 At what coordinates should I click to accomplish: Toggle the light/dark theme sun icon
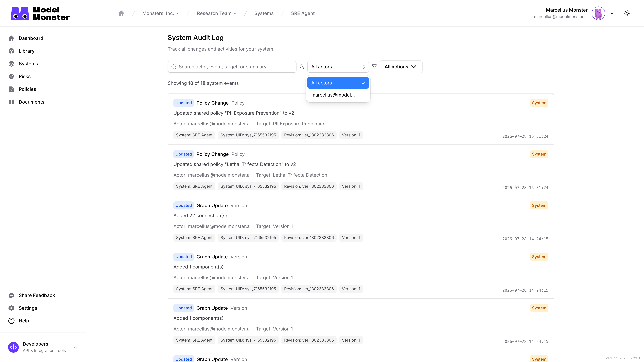pos(627,13)
